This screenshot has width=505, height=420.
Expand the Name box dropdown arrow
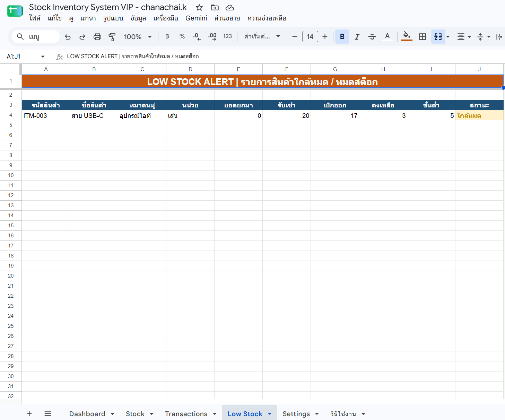(x=43, y=56)
